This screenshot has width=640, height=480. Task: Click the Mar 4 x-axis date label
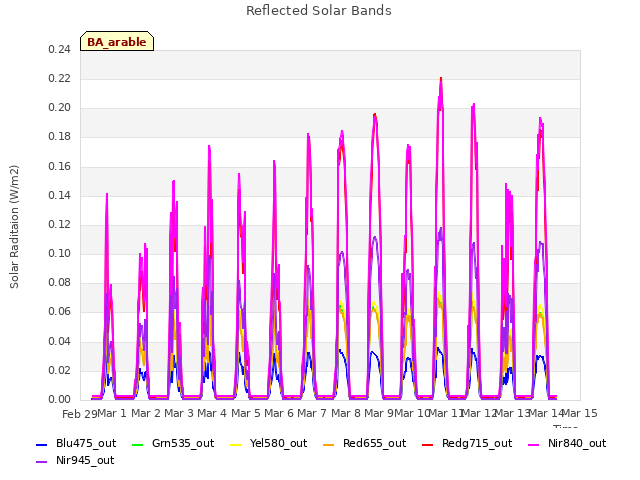(212, 413)
